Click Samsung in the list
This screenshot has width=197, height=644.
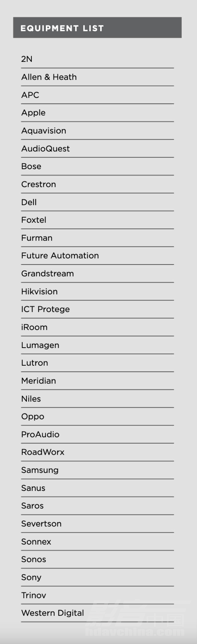coord(97,470)
